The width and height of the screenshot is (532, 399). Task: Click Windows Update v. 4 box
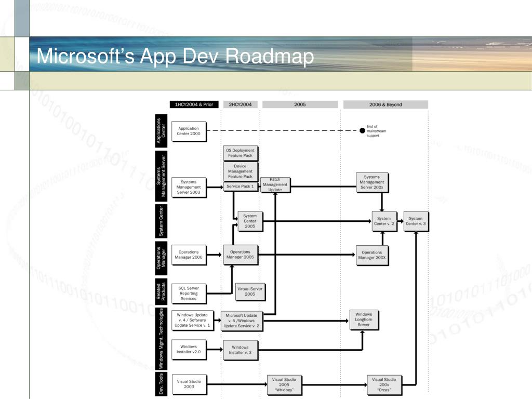tap(192, 320)
